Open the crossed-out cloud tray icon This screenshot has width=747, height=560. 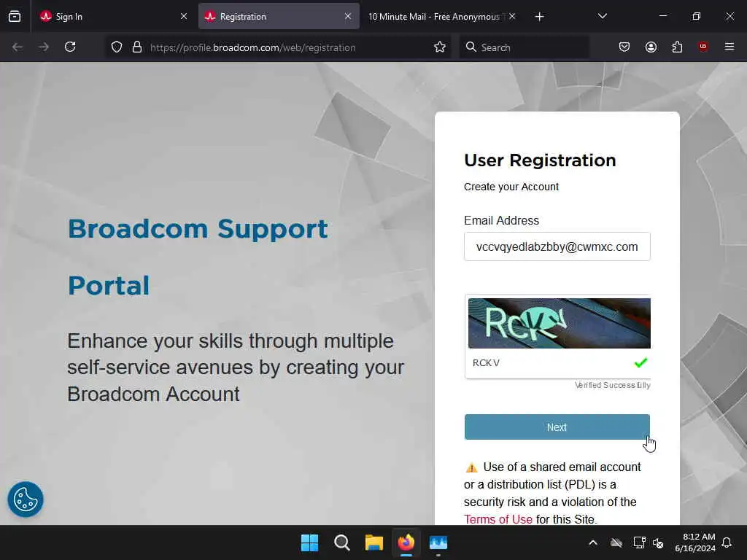[x=616, y=542]
